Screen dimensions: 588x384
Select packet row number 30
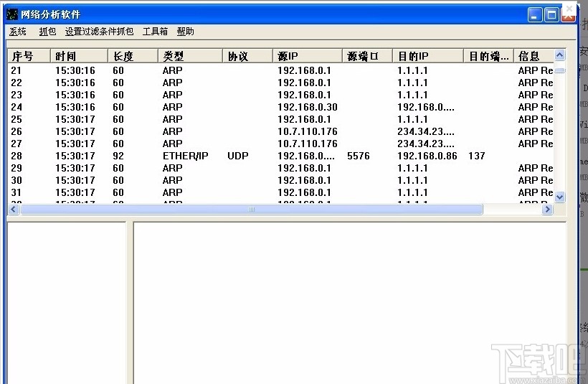[x=281, y=180]
